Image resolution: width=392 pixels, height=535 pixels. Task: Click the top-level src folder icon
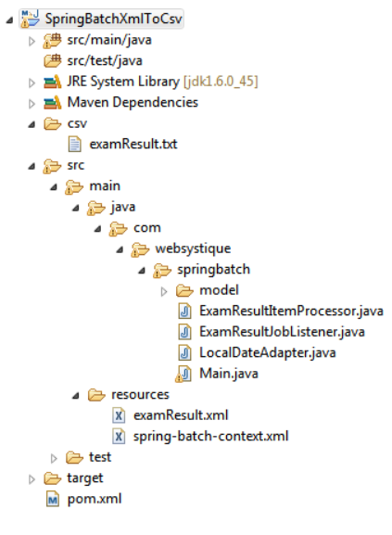pyautogui.click(x=52, y=166)
